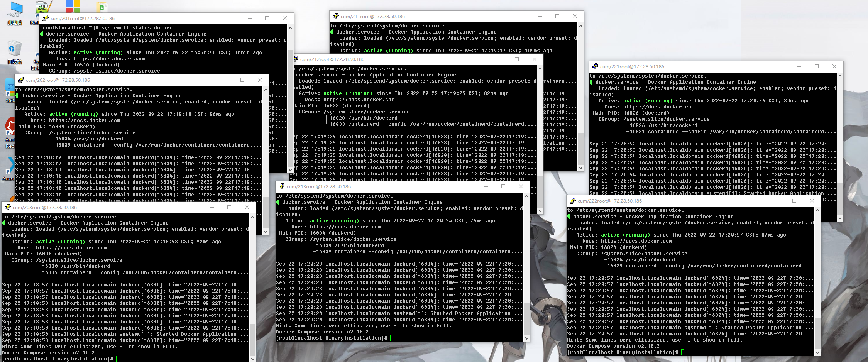Close the cum/221 terminal window
868x362 pixels.
point(834,66)
